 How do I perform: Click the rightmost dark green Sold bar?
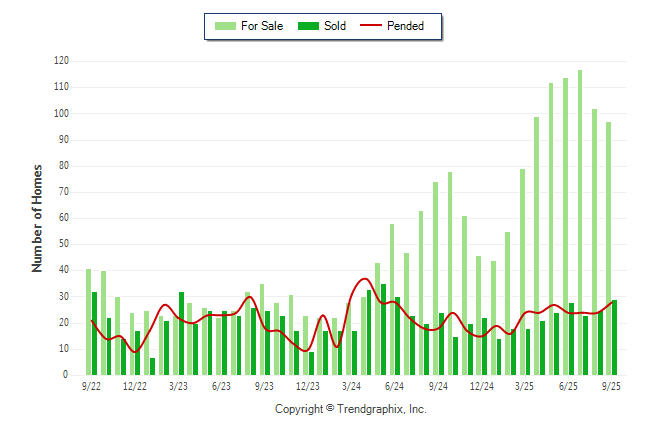click(614, 337)
